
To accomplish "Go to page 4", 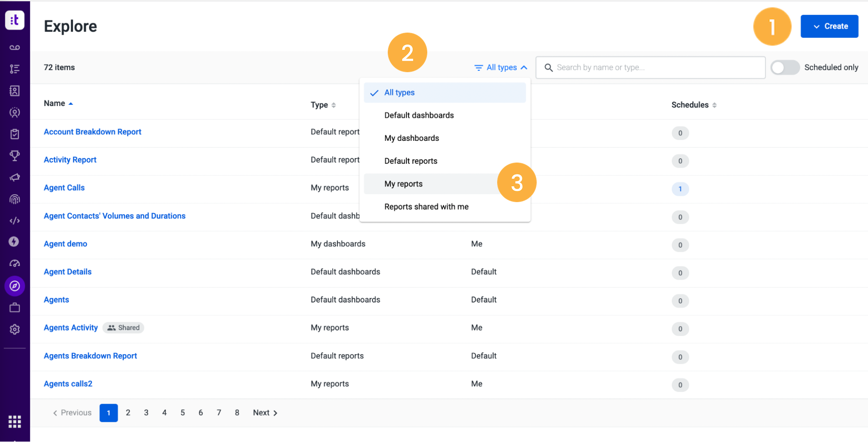I will coord(165,413).
